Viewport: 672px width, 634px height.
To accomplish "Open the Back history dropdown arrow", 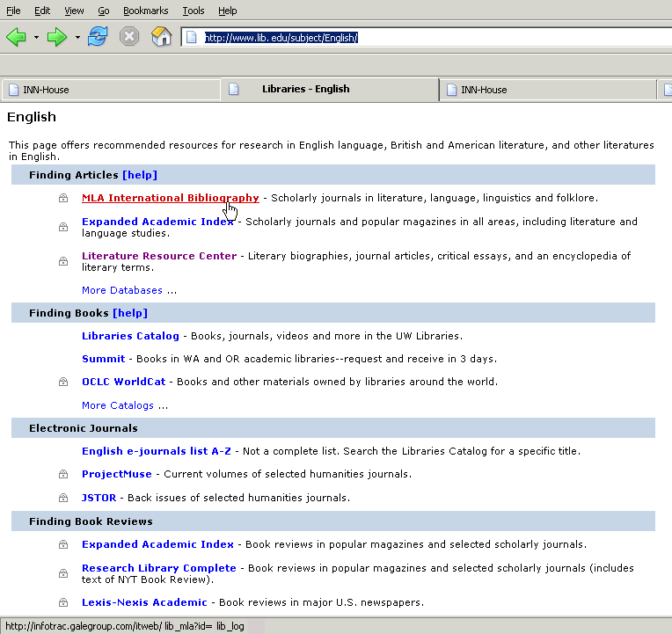I will click(36, 38).
